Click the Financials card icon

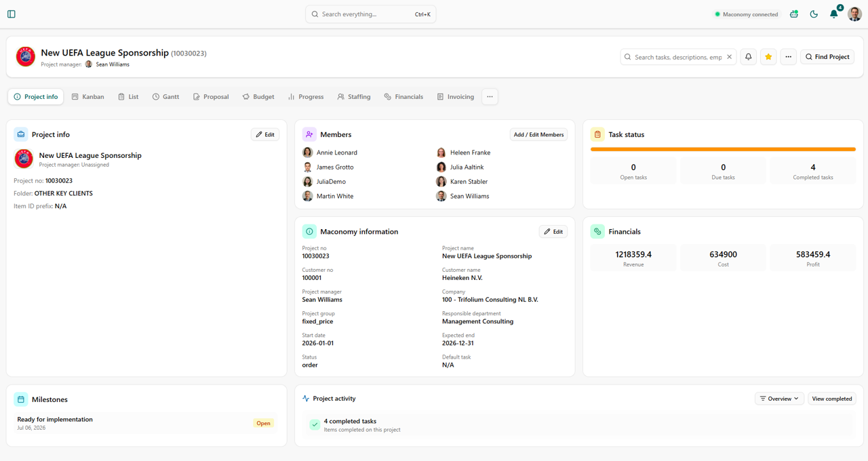pyautogui.click(x=597, y=232)
